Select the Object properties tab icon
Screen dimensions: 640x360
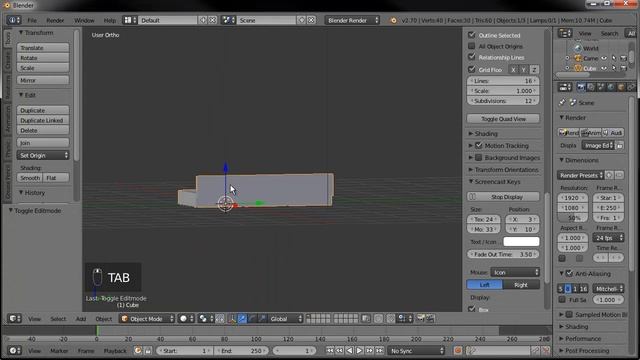[621, 87]
